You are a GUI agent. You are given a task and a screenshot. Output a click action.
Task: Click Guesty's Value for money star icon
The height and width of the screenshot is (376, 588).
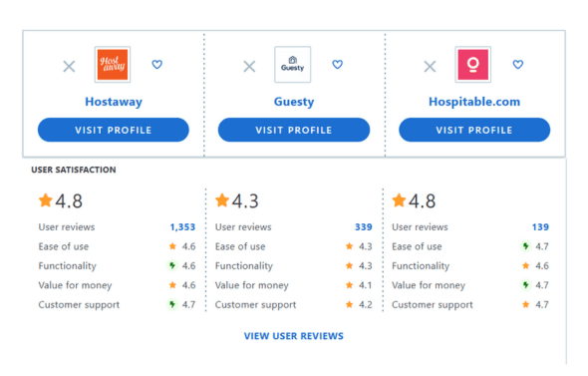[x=349, y=285]
